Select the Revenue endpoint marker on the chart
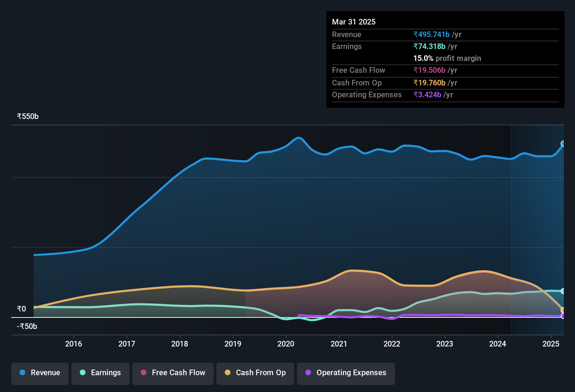 pyautogui.click(x=563, y=143)
